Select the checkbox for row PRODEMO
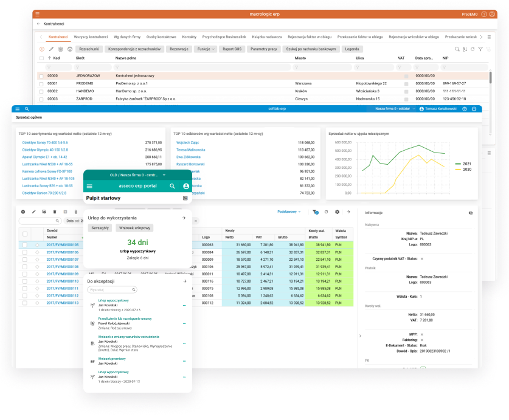509x420 pixels. (41, 83)
